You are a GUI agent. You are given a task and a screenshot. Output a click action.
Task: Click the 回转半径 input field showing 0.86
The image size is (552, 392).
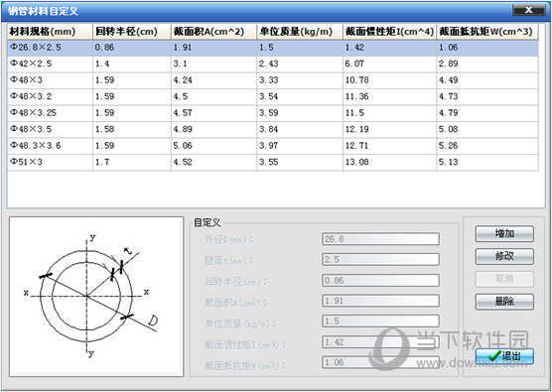tap(380, 281)
